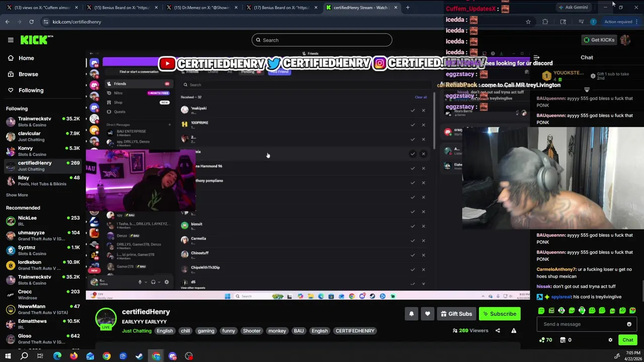Image resolution: width=644 pixels, height=362 pixels.
Task: Open Trainwreckstv in Following list
Action: point(43,122)
